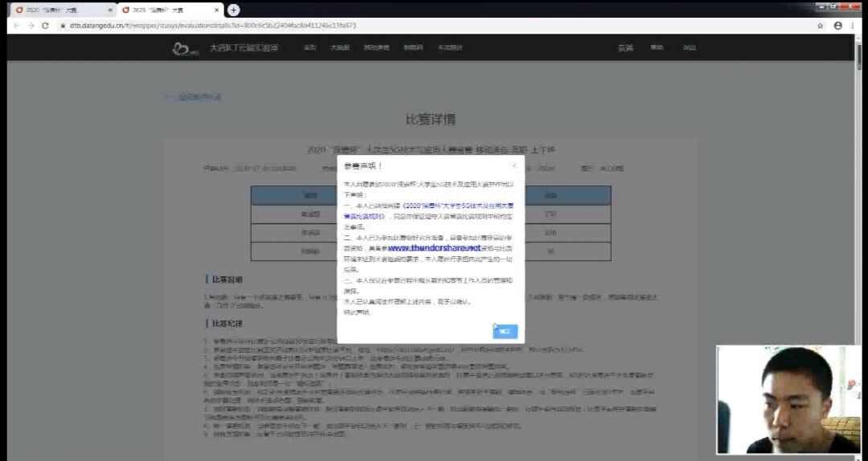Open a new tab with plus button
This screenshot has width=868, height=461.
(233, 10)
